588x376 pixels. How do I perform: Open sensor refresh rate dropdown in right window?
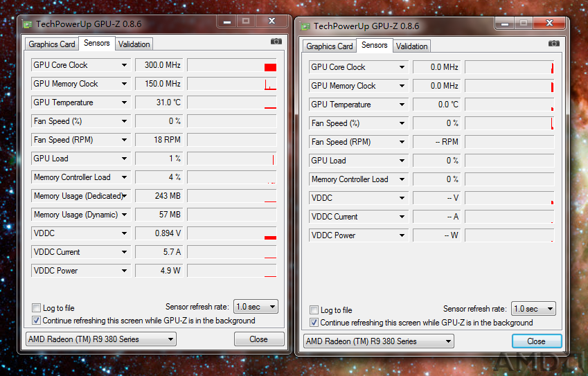[x=533, y=309]
